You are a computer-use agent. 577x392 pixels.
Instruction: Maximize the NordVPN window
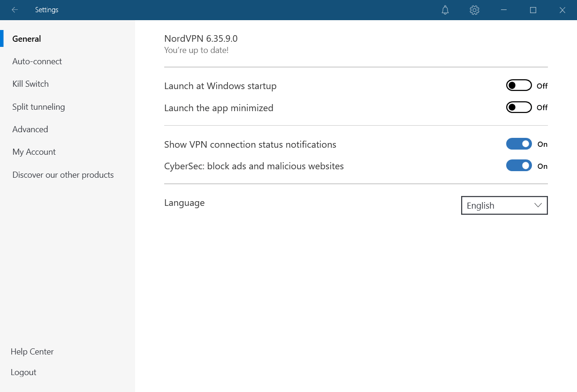click(533, 10)
